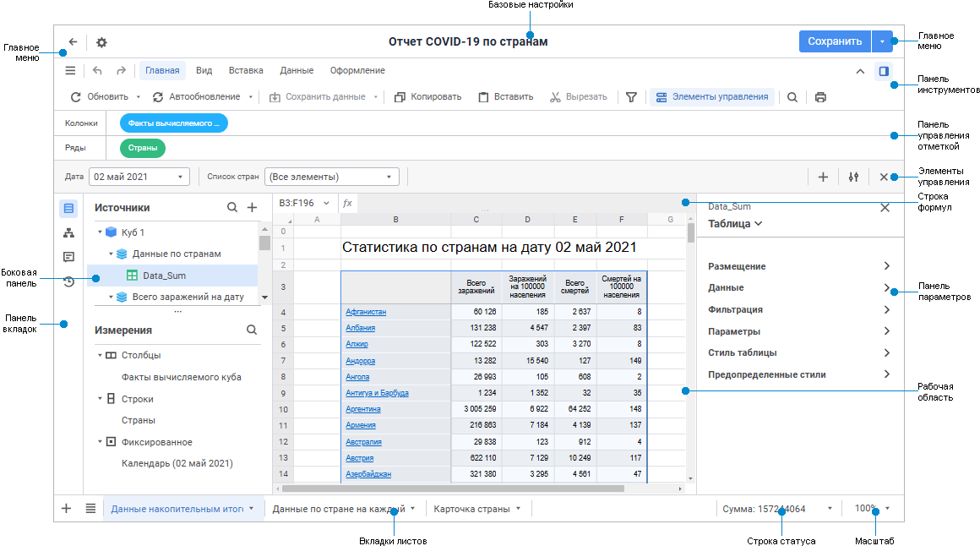Open the Дата dropdown
Screen dimensions: 980x546
140,177
